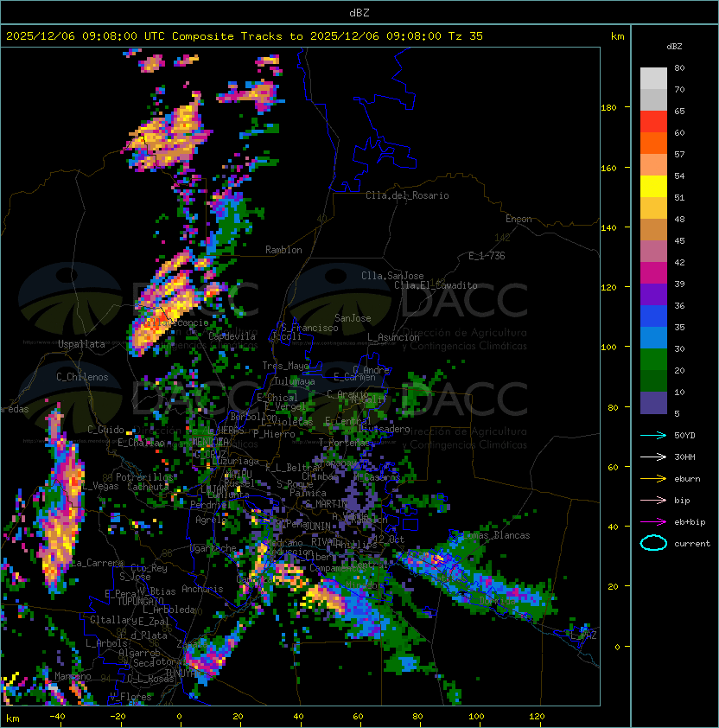Click the 'V_Flores' place label
Image resolution: width=719 pixels, height=728 pixels.
[130, 697]
